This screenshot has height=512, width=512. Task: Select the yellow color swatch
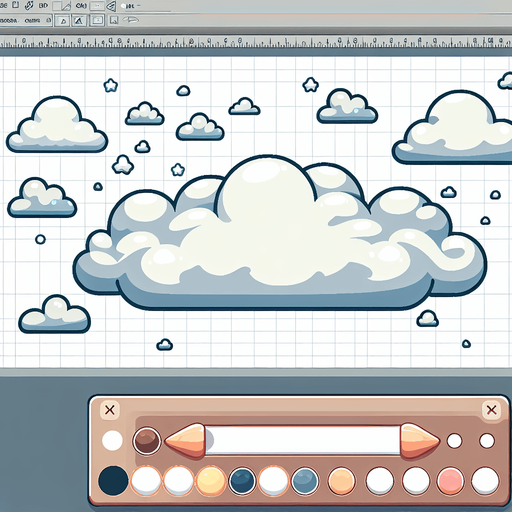pyautogui.click(x=211, y=480)
